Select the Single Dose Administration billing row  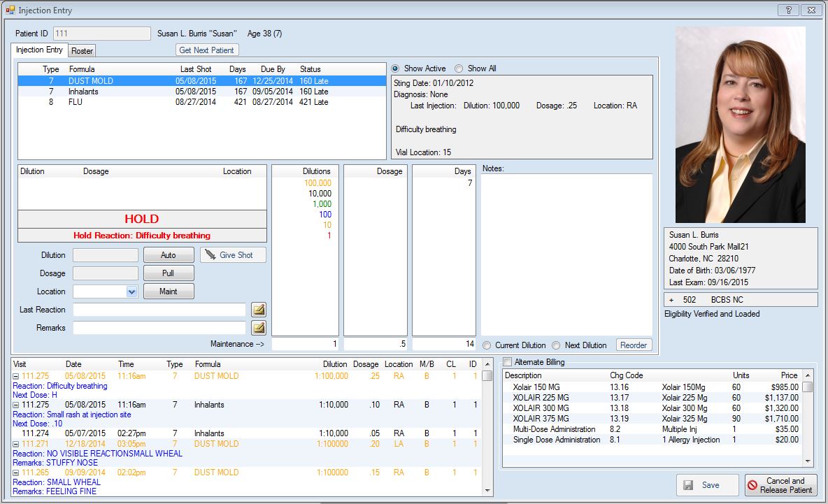[x=652, y=440]
